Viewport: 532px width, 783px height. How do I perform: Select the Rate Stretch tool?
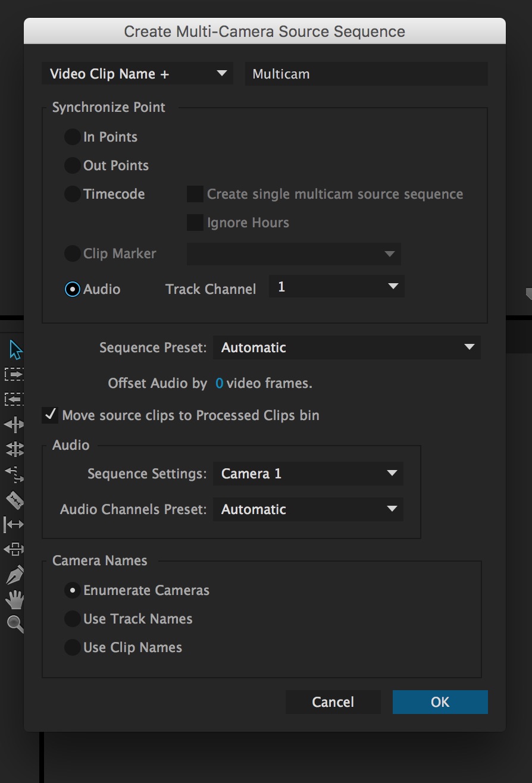(14, 474)
